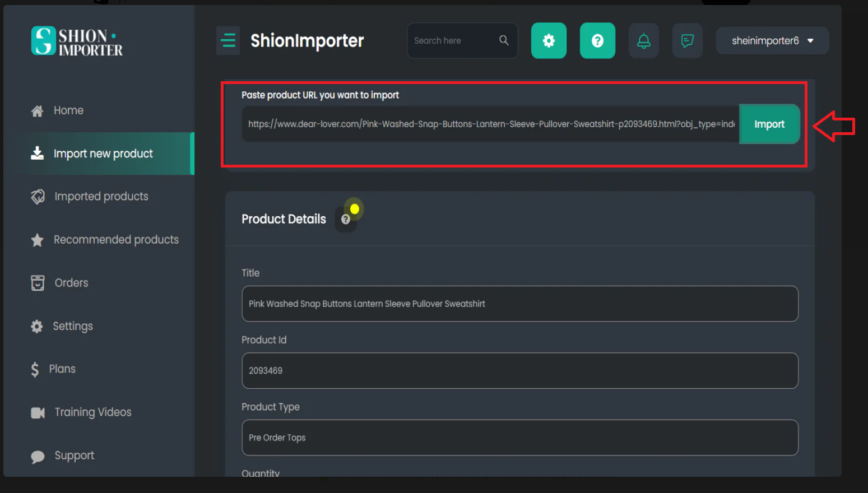Open Support page
This screenshot has width=868, height=493.
74,455
